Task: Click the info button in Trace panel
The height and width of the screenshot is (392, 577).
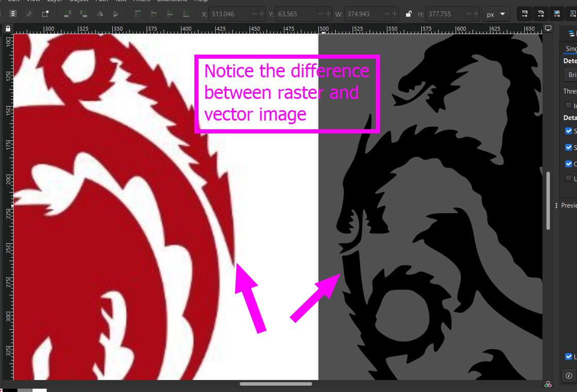Action: coord(569,376)
